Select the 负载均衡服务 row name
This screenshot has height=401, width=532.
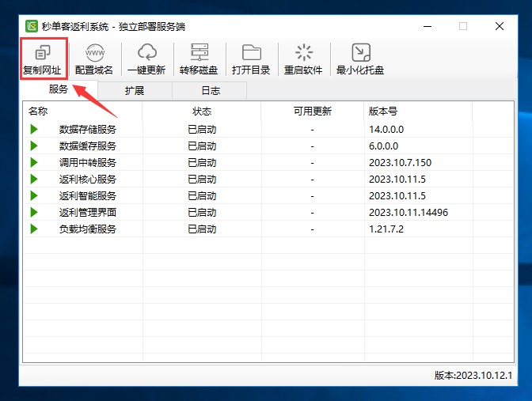click(88, 229)
